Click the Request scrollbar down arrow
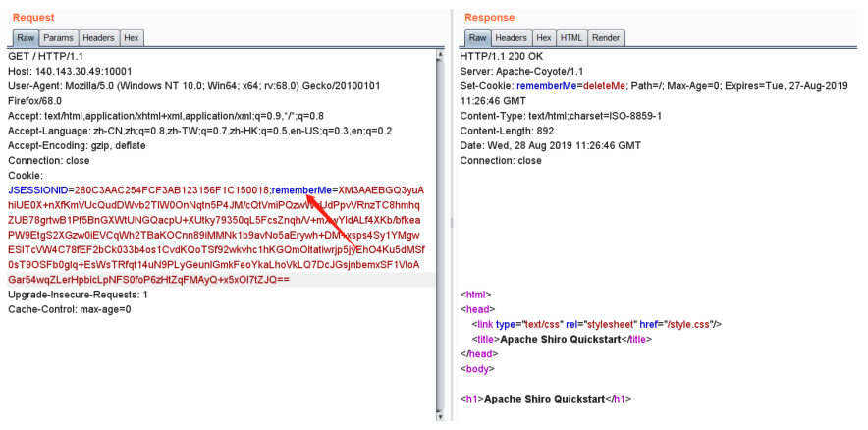Screen dimensions: 868x430 pos(440,416)
